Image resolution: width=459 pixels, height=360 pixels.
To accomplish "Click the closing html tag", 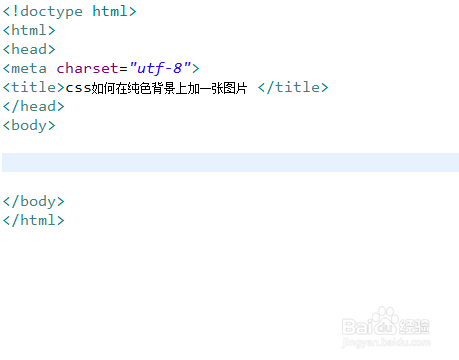I will (x=33, y=220).
